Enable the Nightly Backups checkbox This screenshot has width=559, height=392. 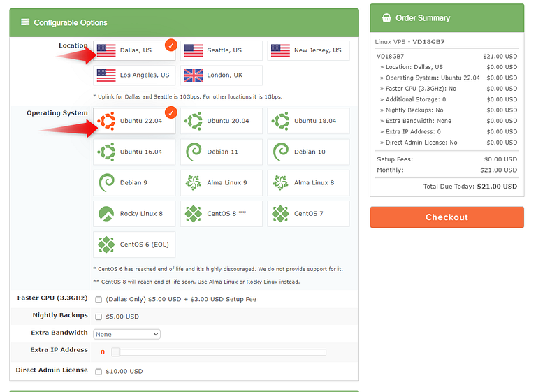pos(99,317)
